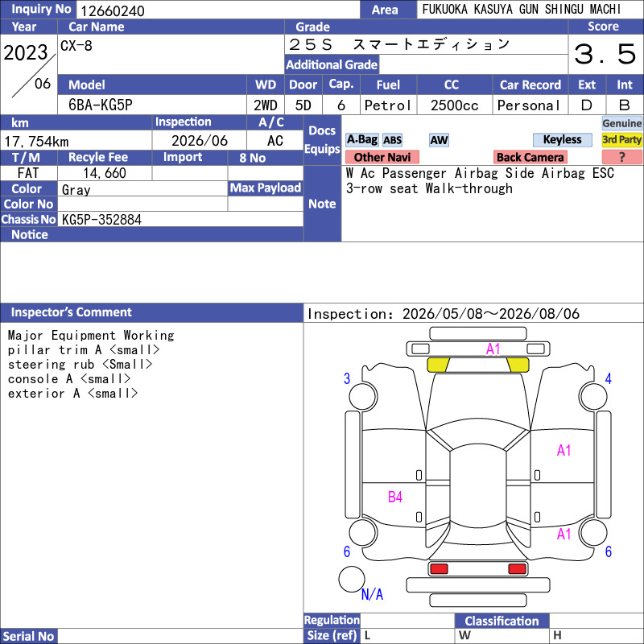Screen dimensions: 644x644
Task: Click the right red tail light on diagram
Action: point(517,568)
